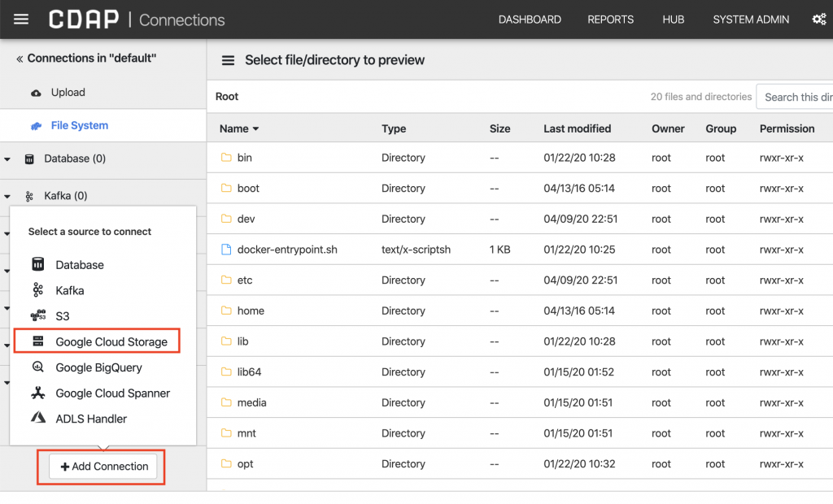833x504 pixels.
Task: Click the Kafka icon in source popup
Action: click(x=37, y=290)
